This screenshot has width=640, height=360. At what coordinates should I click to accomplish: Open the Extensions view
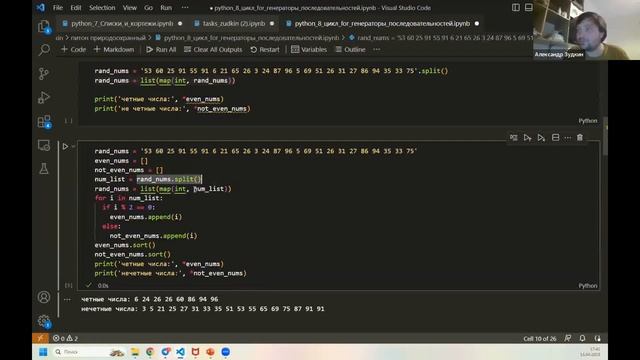[44, 121]
